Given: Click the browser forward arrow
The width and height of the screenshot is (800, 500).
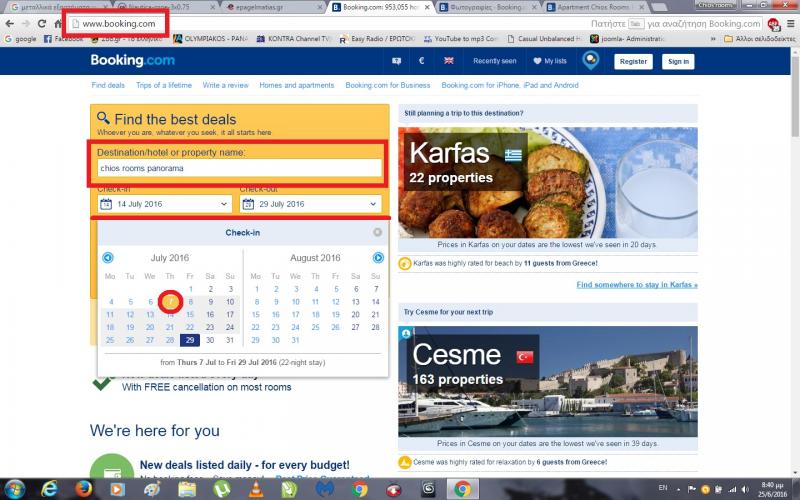Looking at the screenshot, I should coord(25,23).
